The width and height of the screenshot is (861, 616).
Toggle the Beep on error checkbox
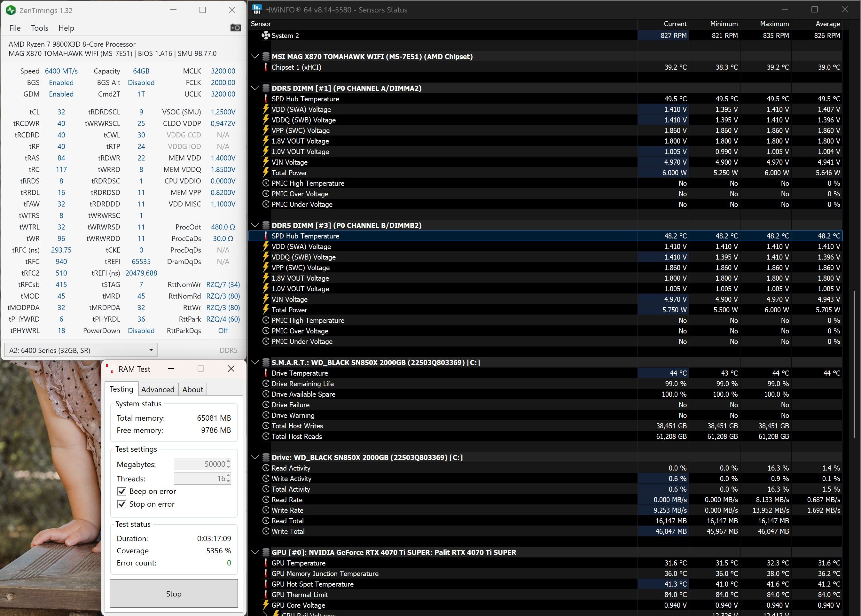tap(122, 491)
